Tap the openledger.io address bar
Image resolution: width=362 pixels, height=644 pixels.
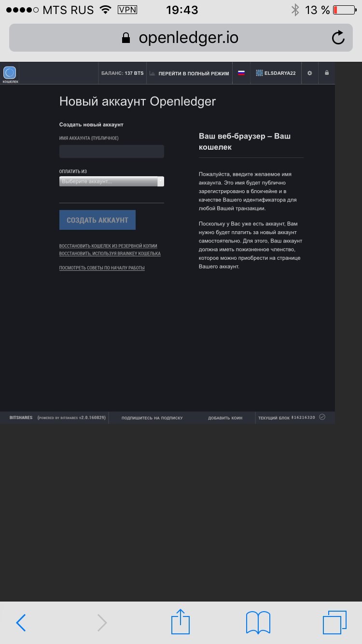pos(181,38)
